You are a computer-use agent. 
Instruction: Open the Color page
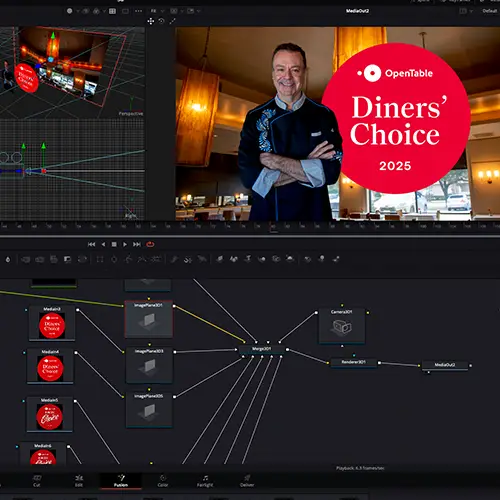click(163, 481)
